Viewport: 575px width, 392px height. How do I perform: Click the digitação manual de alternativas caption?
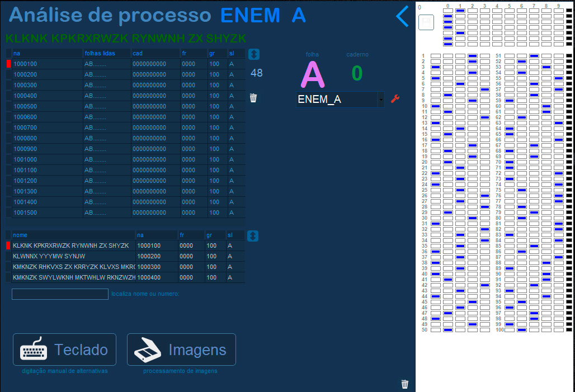[64, 371]
